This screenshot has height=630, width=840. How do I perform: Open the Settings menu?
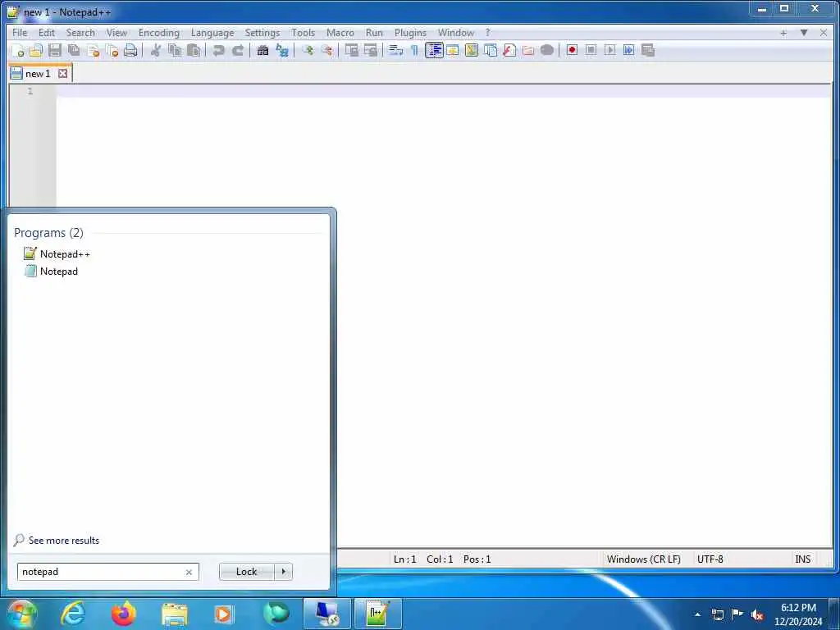pyautogui.click(x=262, y=33)
